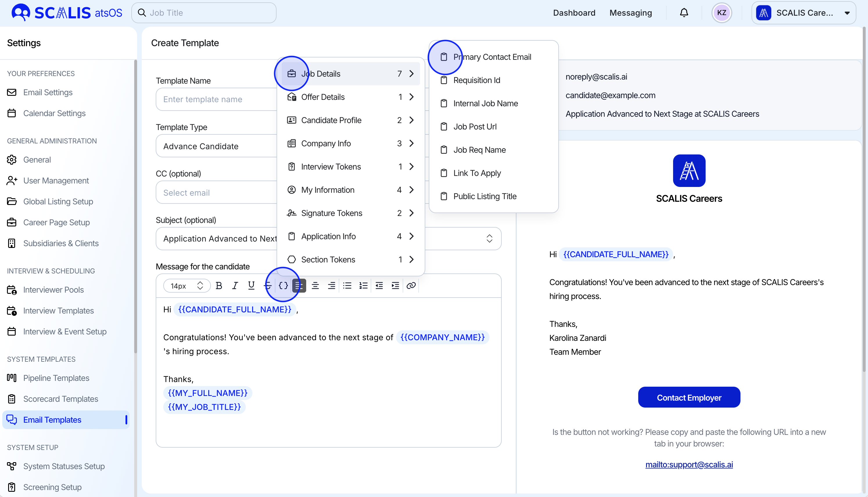Open notifications bell icon
The width and height of the screenshot is (868, 497).
click(x=684, y=13)
